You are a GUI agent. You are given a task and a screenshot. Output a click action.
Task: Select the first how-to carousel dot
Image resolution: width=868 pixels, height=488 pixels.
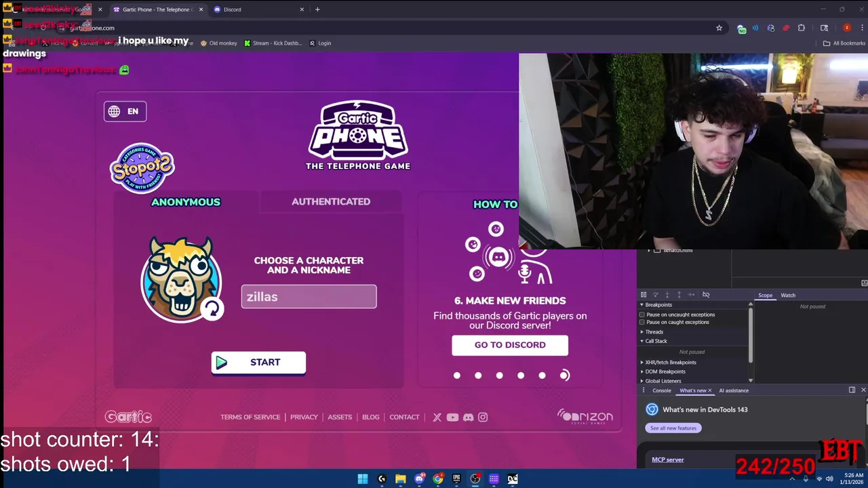457,375
